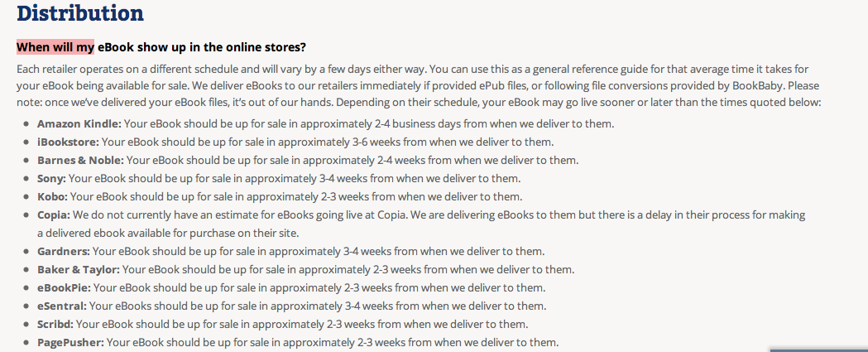Image resolution: width=868 pixels, height=352 pixels.
Task: Click the blue bar at bottom-right corner
Action: 818,349
